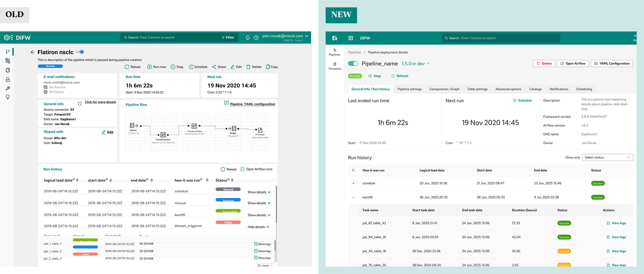This screenshot has width=644, height=274.
Task: Uncheck the On Success notification checkbox
Action: (x=46, y=87)
